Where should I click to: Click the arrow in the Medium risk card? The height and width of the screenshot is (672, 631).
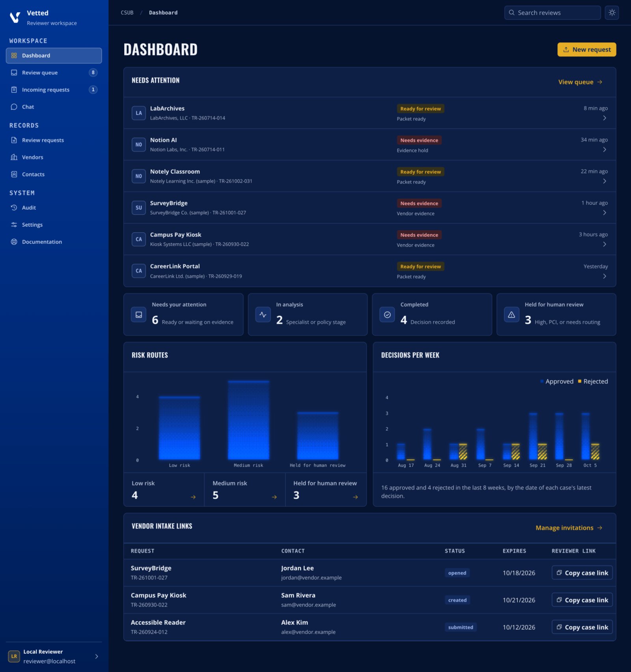pos(274,497)
